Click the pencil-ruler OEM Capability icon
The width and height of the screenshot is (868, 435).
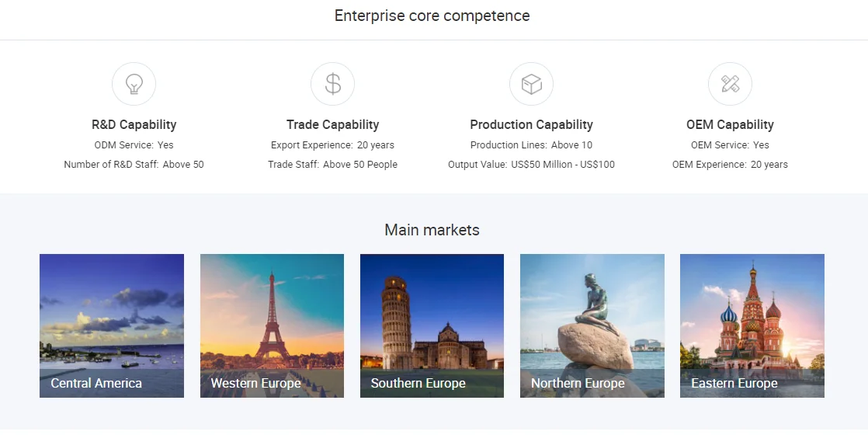730,84
